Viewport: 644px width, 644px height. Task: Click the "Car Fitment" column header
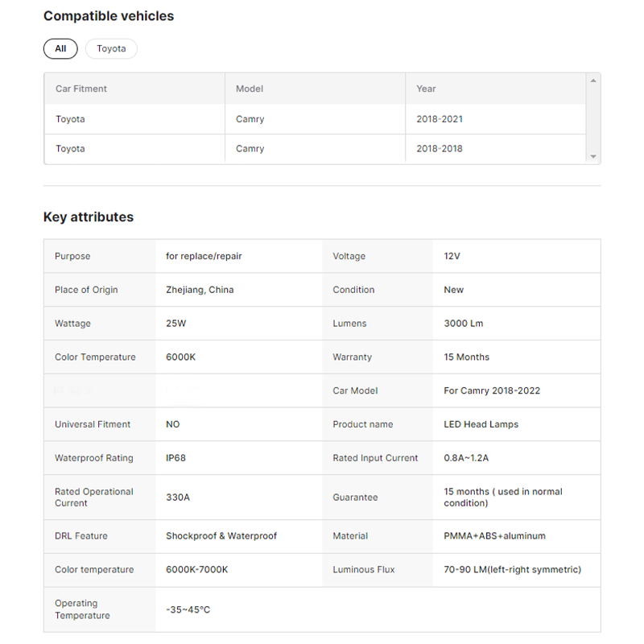81,89
